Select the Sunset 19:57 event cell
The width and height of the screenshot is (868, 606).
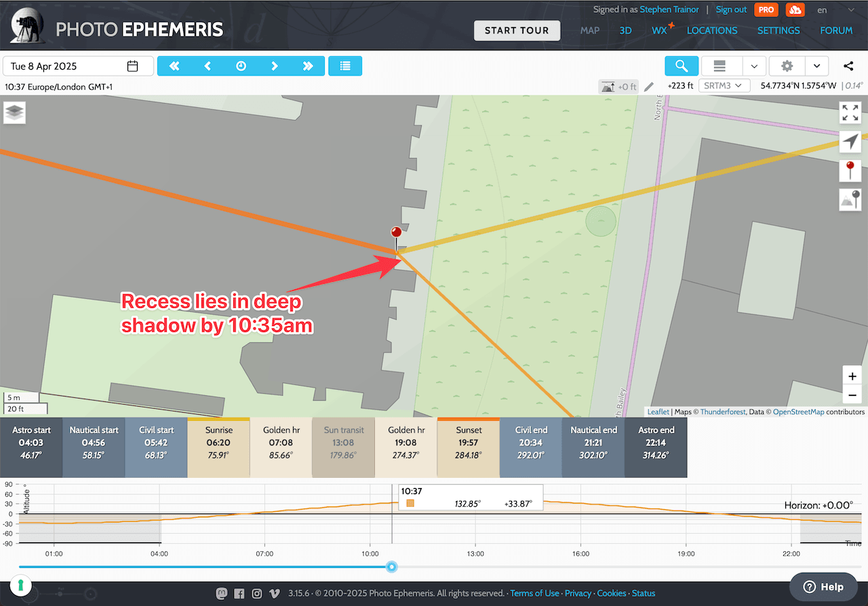469,447
